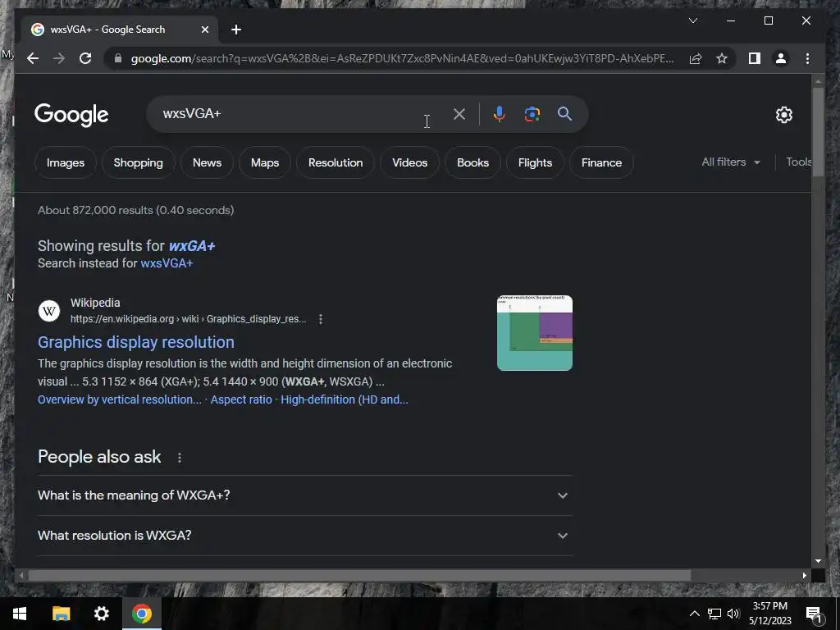The width and height of the screenshot is (840, 630).
Task: Open the volume tray icon
Action: tap(733, 614)
